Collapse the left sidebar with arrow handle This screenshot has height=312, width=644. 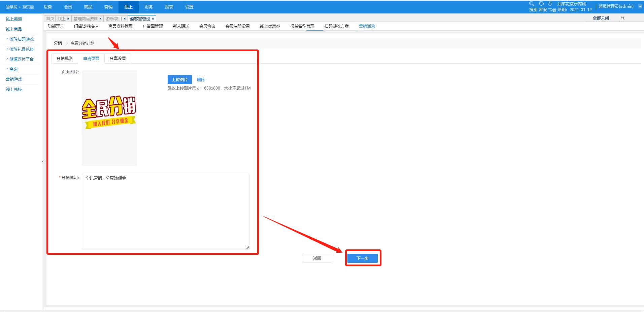pos(43,162)
